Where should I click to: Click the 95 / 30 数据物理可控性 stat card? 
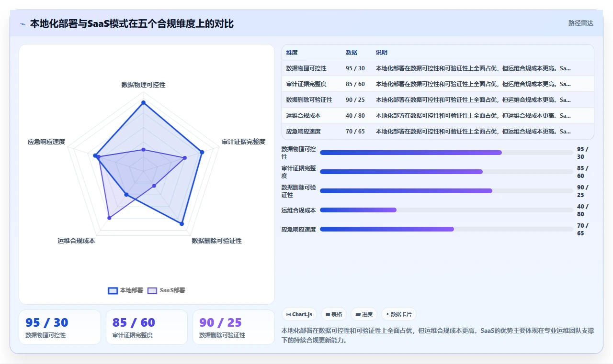click(60, 327)
